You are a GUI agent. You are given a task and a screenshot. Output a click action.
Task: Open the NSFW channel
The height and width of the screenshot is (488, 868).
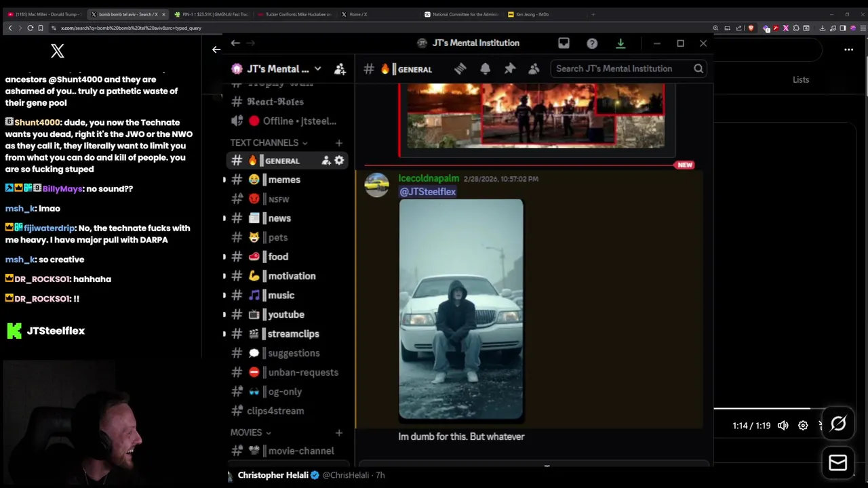pyautogui.click(x=288, y=199)
